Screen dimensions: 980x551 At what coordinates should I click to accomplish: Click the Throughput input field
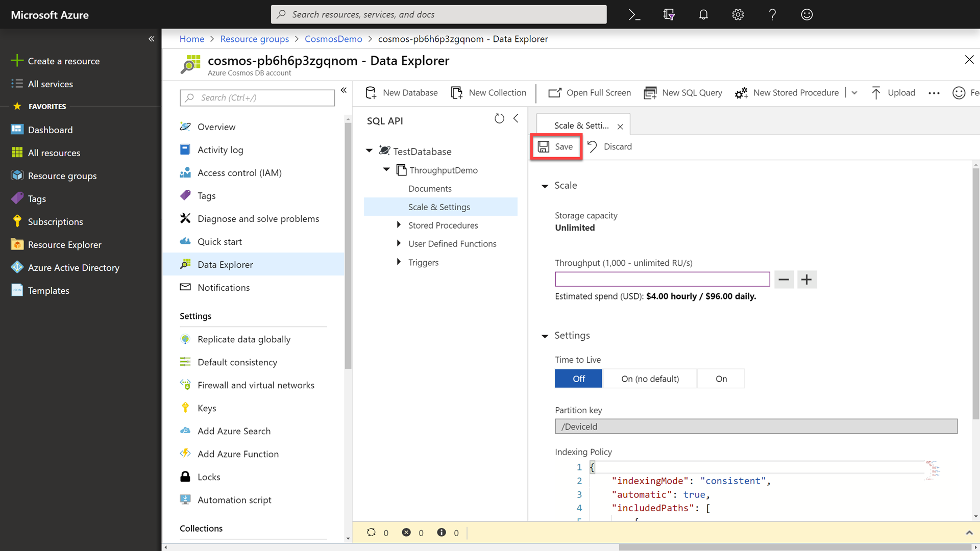tap(662, 279)
